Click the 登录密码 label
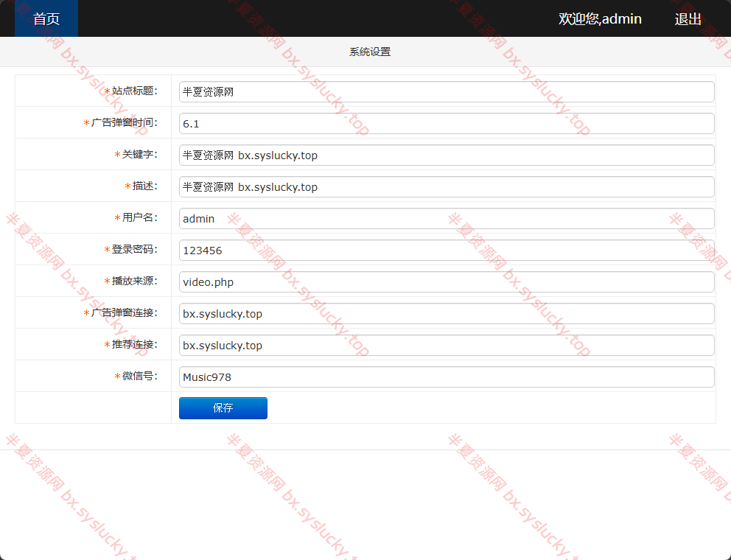The height and width of the screenshot is (560, 731). tap(135, 250)
